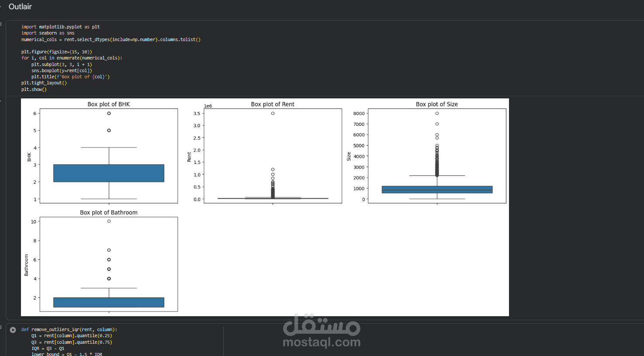The width and height of the screenshot is (644, 356).
Task: Click the "Box plot of Rent" title
Action: [x=273, y=104]
